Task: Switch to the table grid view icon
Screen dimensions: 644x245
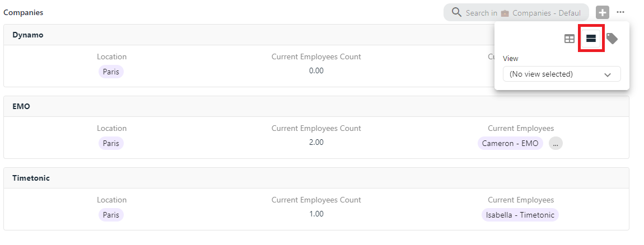Action: pyautogui.click(x=570, y=39)
